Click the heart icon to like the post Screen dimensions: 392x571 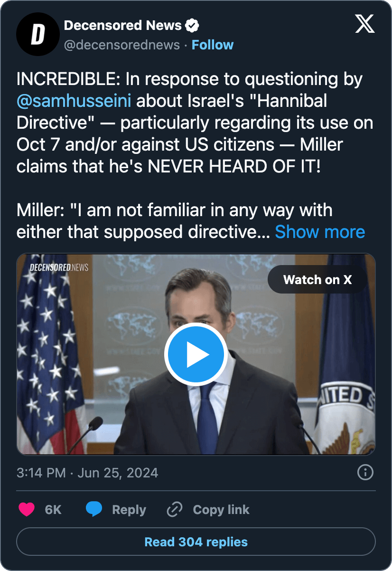pyautogui.click(x=26, y=509)
